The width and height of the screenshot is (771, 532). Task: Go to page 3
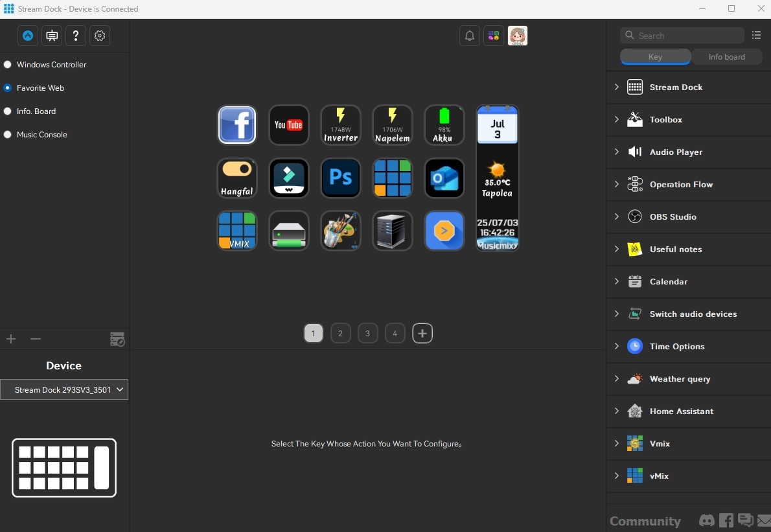pyautogui.click(x=367, y=333)
